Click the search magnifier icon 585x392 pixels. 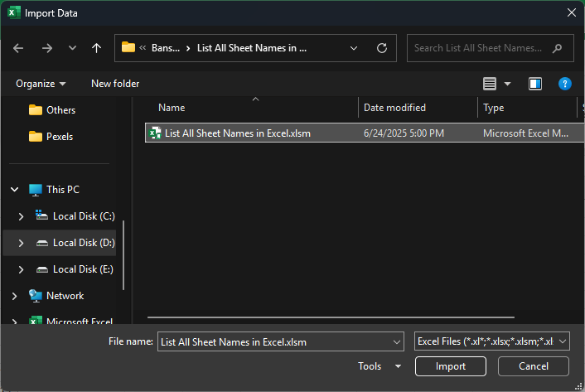(557, 48)
